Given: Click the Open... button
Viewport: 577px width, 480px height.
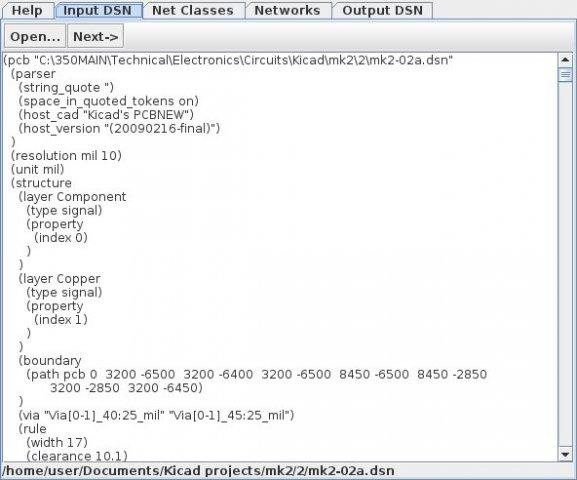Looking at the screenshot, I should click(x=35, y=36).
